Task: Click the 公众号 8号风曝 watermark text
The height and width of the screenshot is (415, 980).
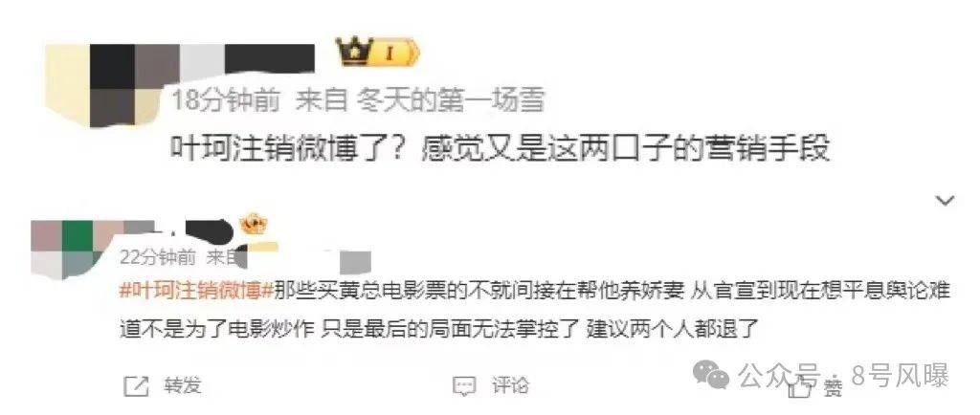Action: click(843, 376)
